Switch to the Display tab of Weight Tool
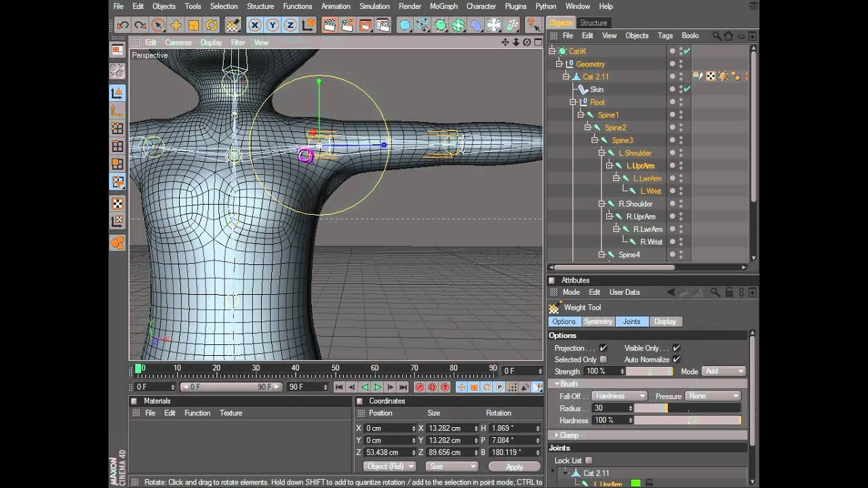Image resolution: width=868 pixels, height=488 pixels. click(665, 322)
